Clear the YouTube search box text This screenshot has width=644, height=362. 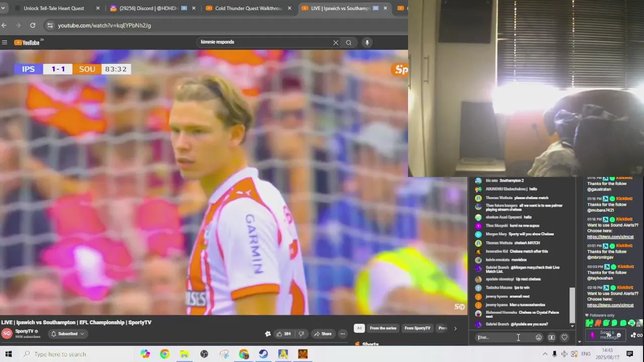click(336, 43)
